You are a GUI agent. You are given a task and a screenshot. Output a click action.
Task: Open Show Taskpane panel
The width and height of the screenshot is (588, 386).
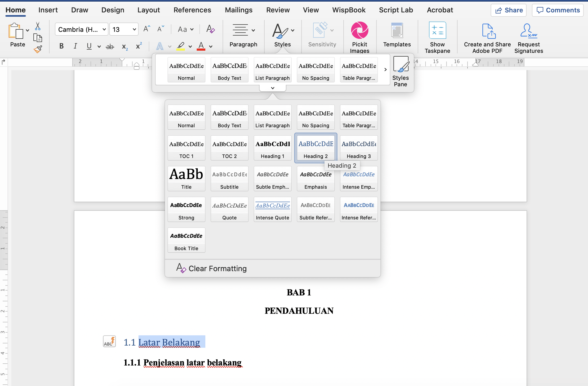pyautogui.click(x=437, y=38)
